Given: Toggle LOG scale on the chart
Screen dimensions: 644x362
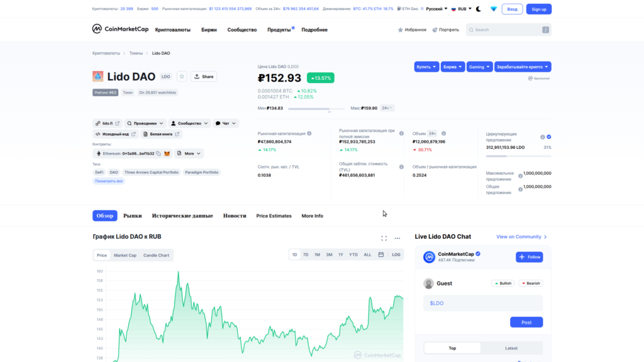Looking at the screenshot, I should coord(396,255).
